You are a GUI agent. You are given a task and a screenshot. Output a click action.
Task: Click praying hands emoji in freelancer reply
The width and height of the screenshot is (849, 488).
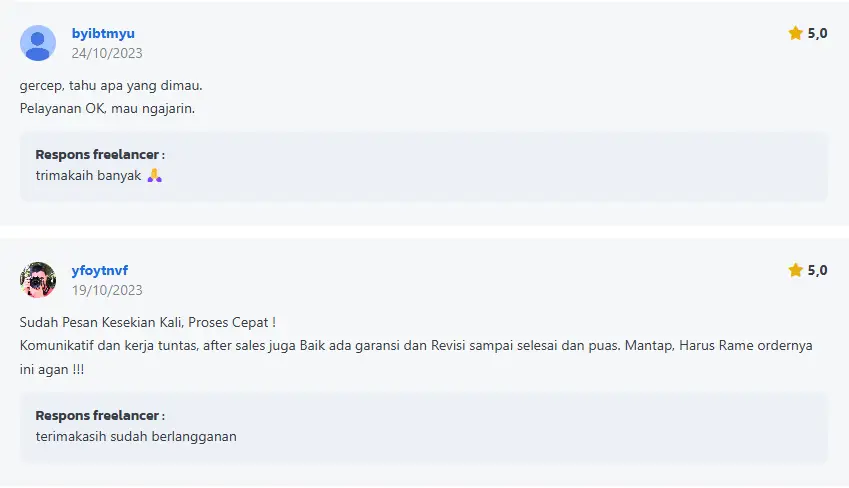click(x=154, y=175)
